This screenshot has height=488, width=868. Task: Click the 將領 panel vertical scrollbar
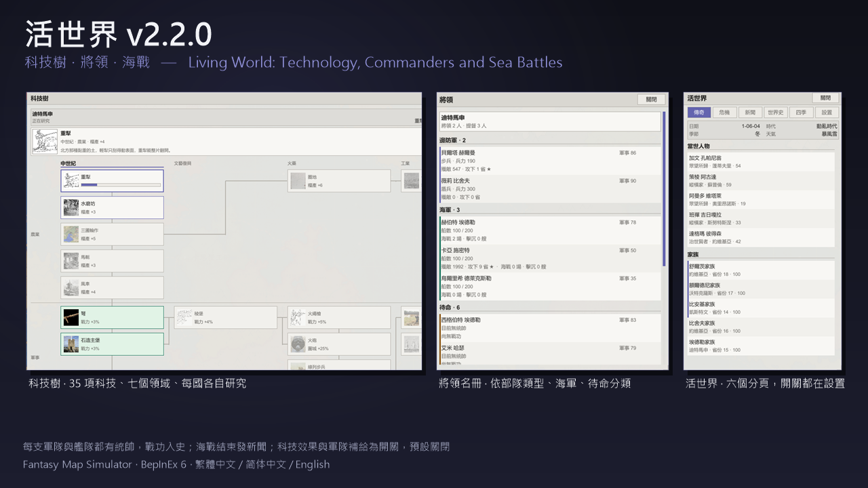click(x=664, y=188)
